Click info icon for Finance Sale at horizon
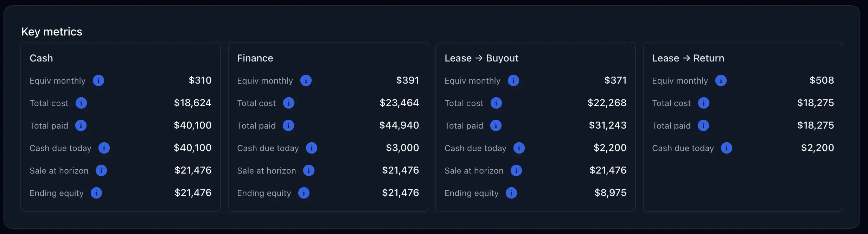Screen dimensions: 868x234 pos(309,170)
